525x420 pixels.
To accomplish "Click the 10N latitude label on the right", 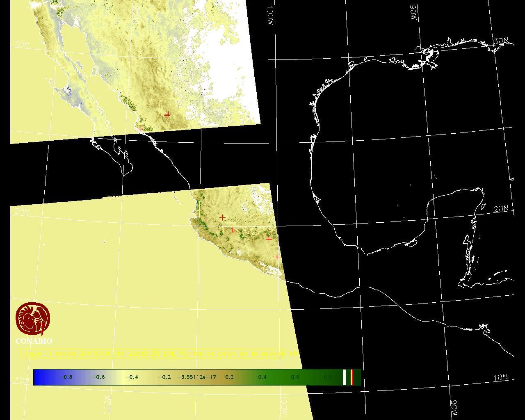I will [500, 378].
